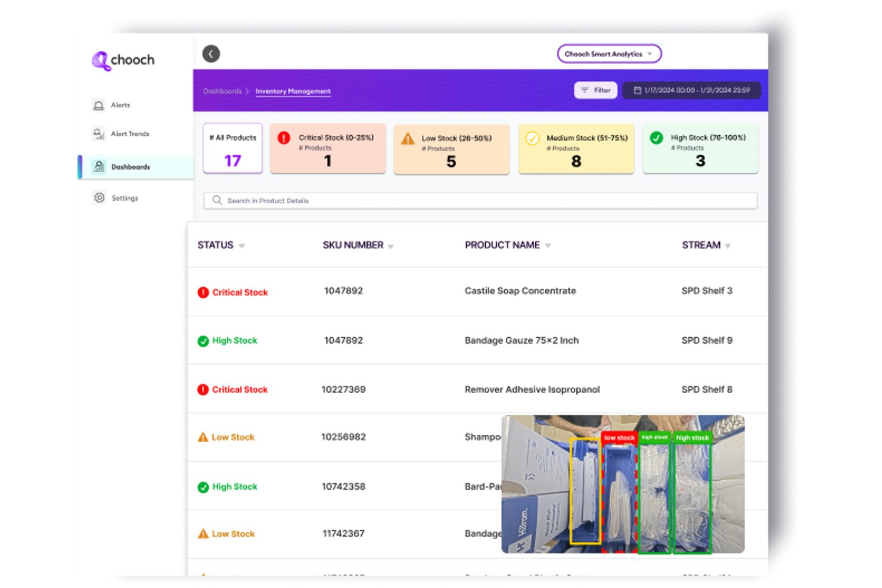
Task: Select Medium Stock (51-75%) card
Action: click(576, 148)
